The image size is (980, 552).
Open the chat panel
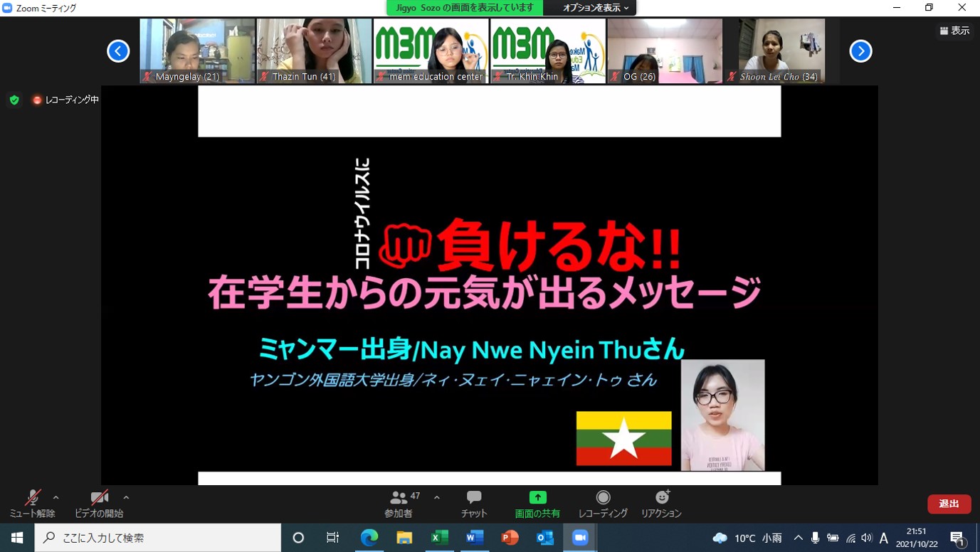pos(474,498)
